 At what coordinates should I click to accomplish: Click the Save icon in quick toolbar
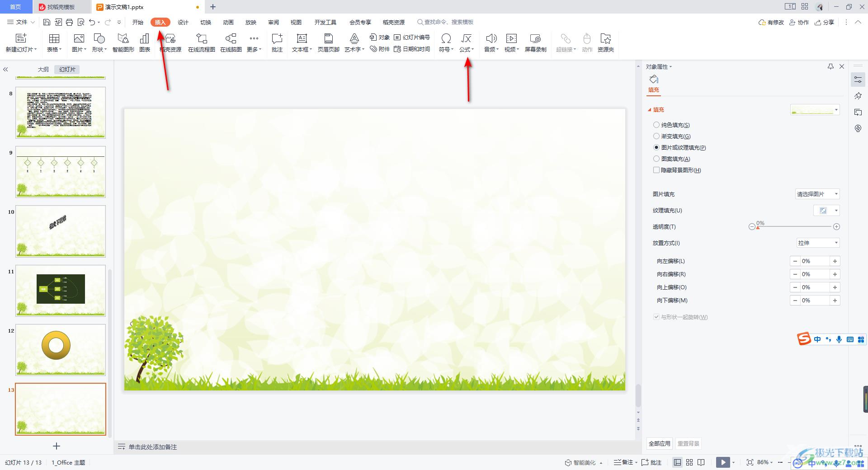tap(47, 22)
